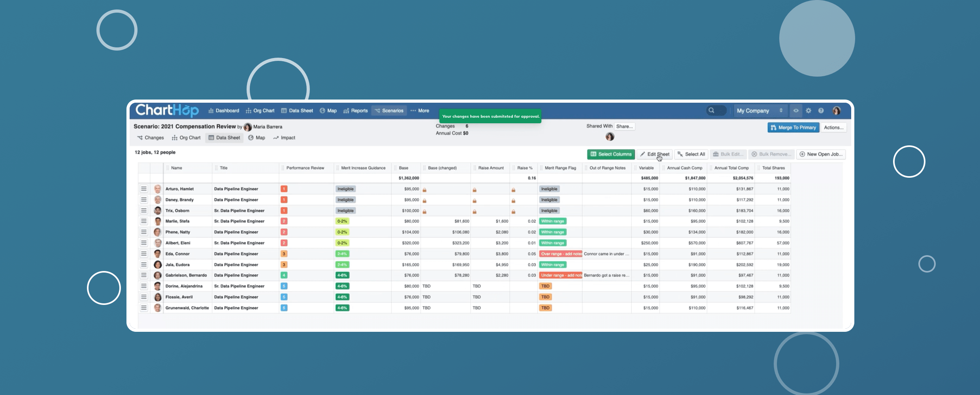
Task: Open user profile avatar in top bar
Action: coord(837,111)
